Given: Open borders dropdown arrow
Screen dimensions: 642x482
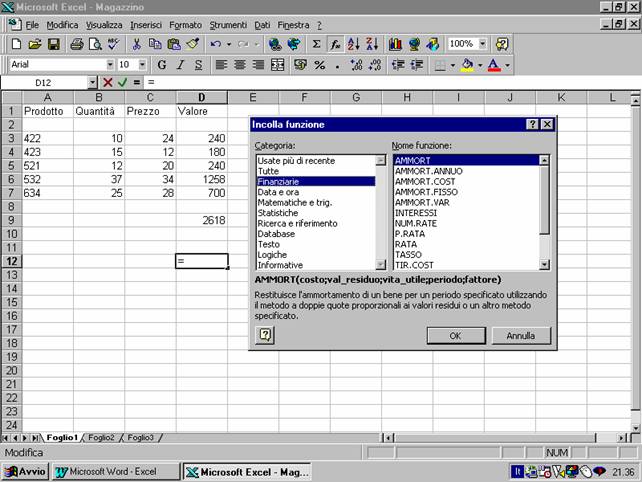Looking at the screenshot, I should pyautogui.click(x=453, y=65).
